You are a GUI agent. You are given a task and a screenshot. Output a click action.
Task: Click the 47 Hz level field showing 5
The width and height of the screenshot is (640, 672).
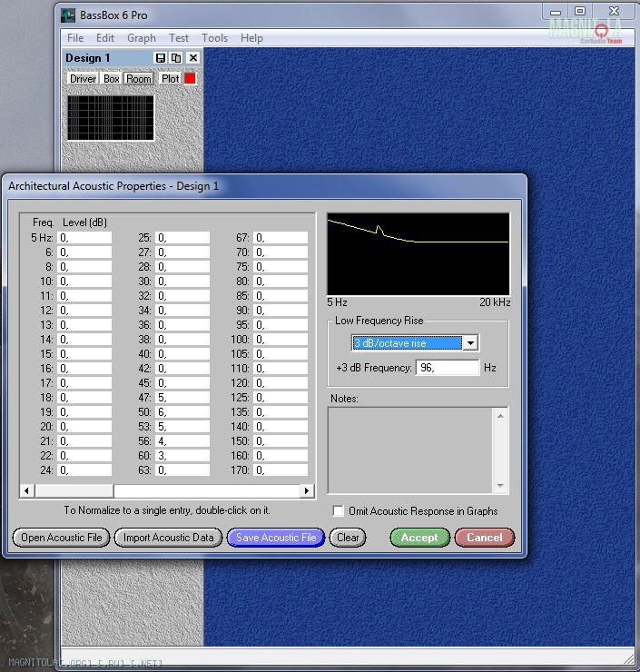click(182, 398)
